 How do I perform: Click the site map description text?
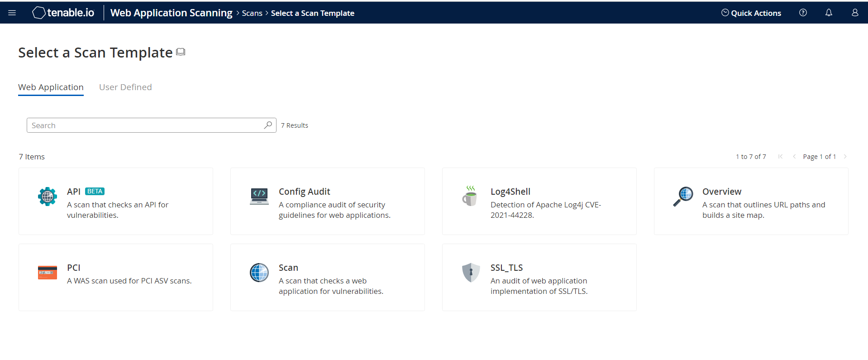point(764,210)
